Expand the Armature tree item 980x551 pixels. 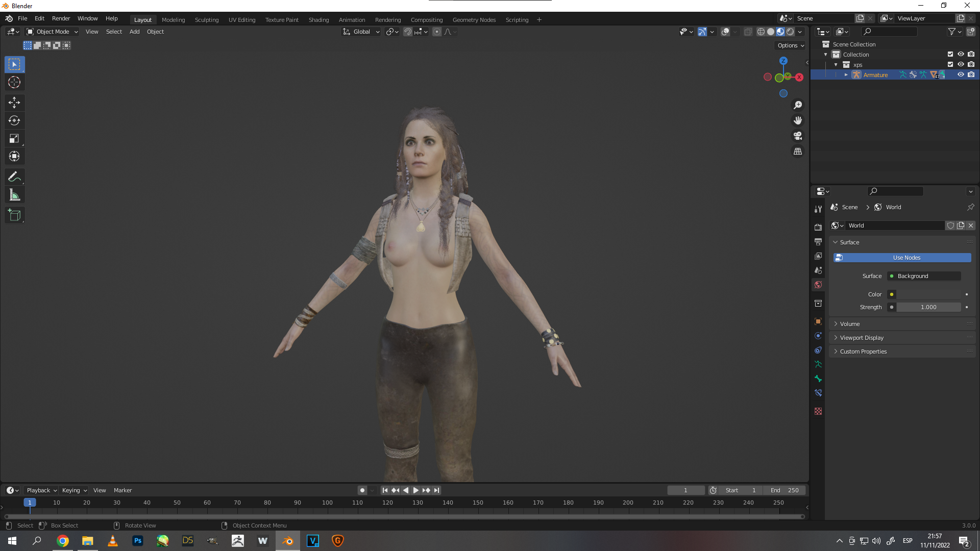[846, 75]
